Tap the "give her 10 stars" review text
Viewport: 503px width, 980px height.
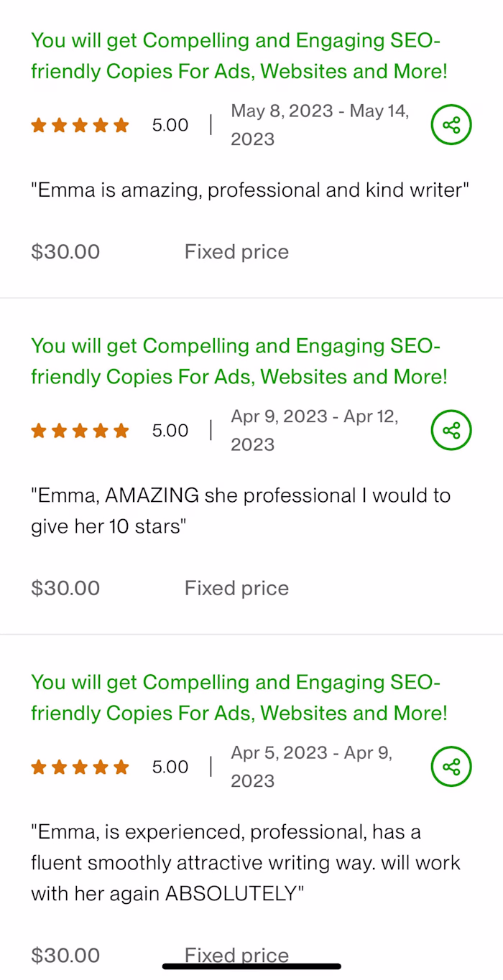[x=109, y=527]
